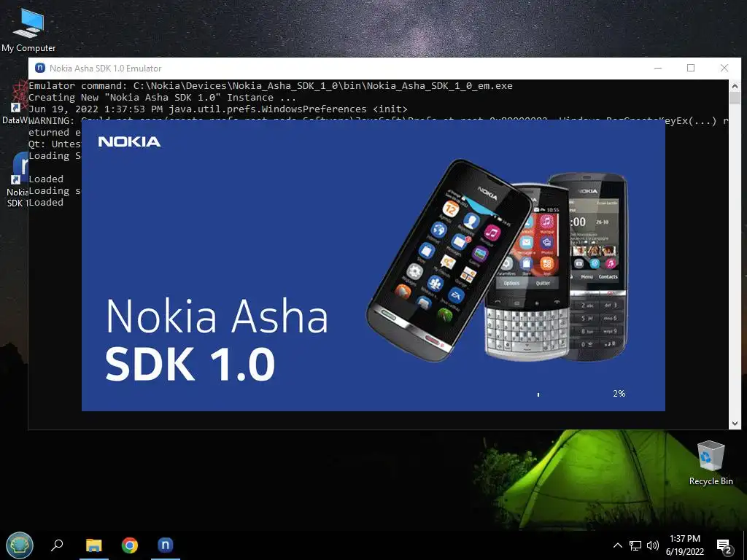Click the NOKIA logo on the splash screen
The image size is (747, 560).
(x=129, y=141)
